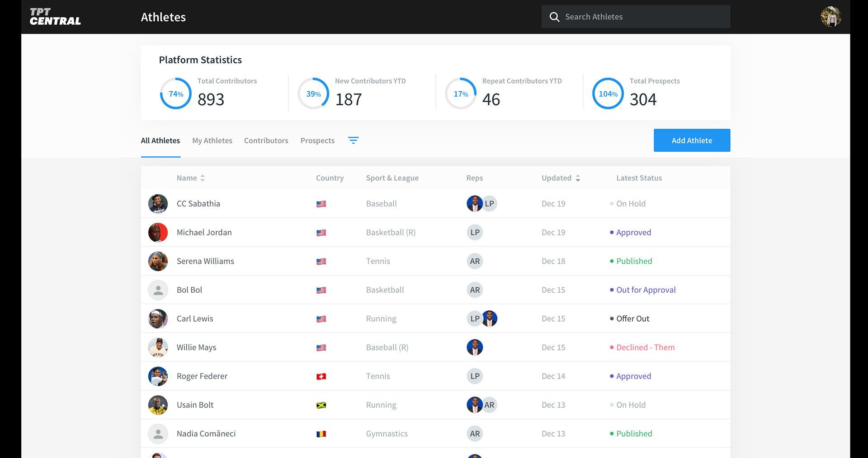
Task: Click Roger Federer's avatar photo
Action: (x=158, y=376)
